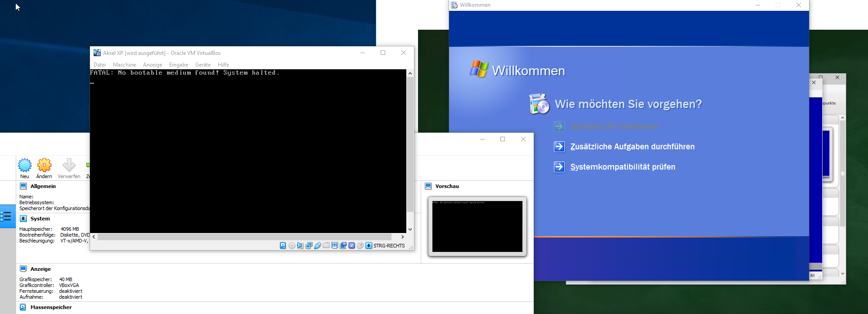Click the display monitor icon in VM status bar
868x314 pixels.
pos(335,246)
